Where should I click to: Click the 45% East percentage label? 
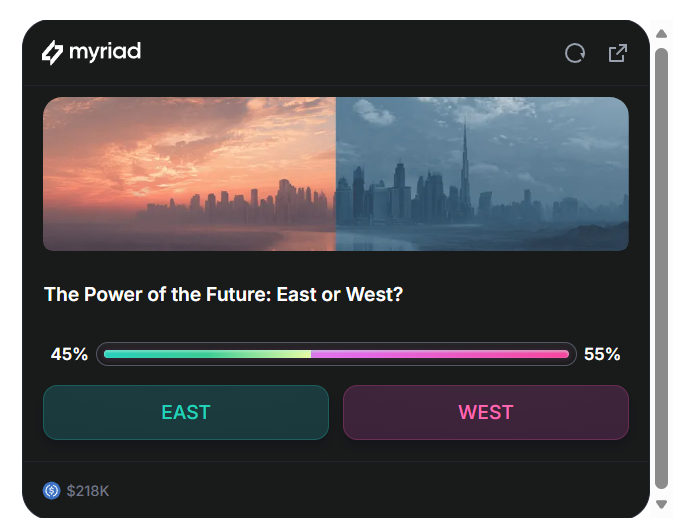coord(69,354)
